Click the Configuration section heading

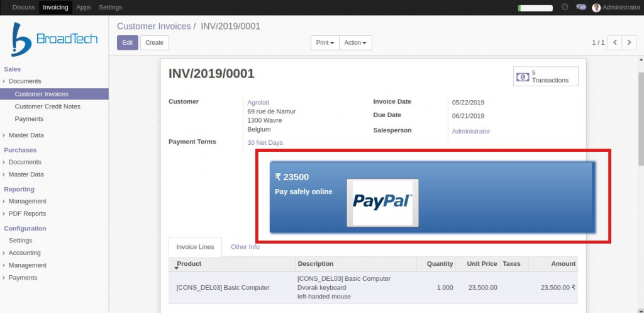pyautogui.click(x=25, y=228)
